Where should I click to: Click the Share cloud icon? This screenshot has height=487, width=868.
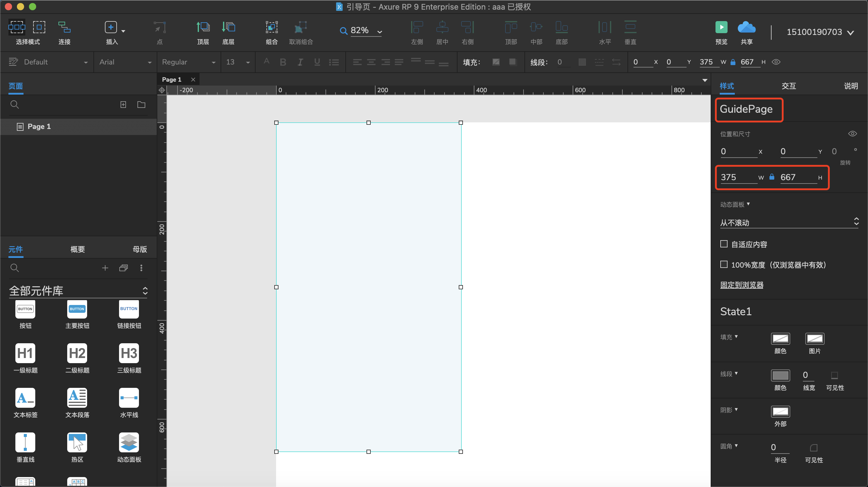pos(746,27)
